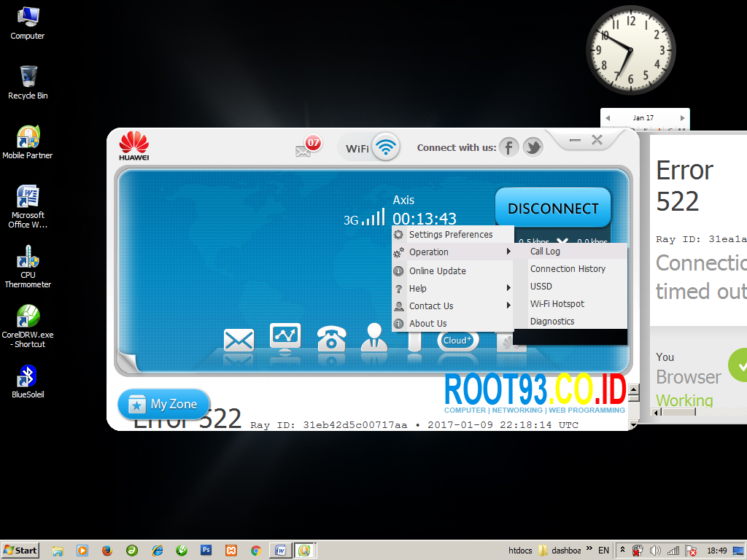This screenshot has width=747, height=560.
Task: Open the Operation submenu entry
Action: click(x=452, y=252)
